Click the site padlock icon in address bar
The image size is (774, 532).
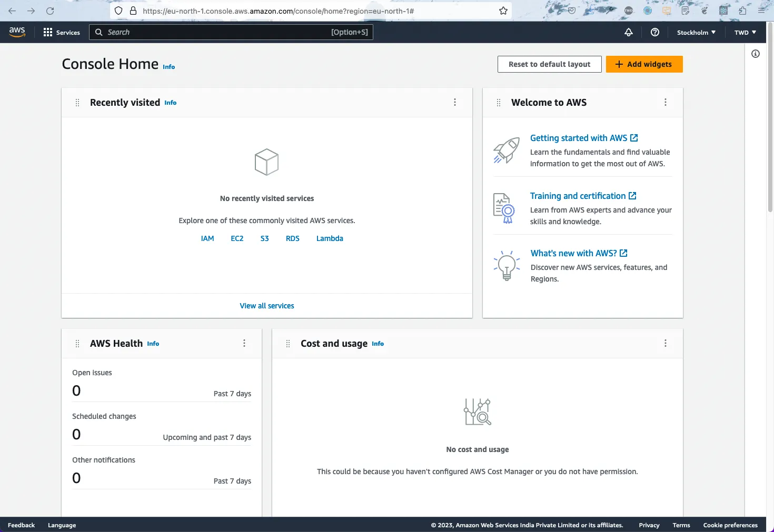tap(133, 11)
